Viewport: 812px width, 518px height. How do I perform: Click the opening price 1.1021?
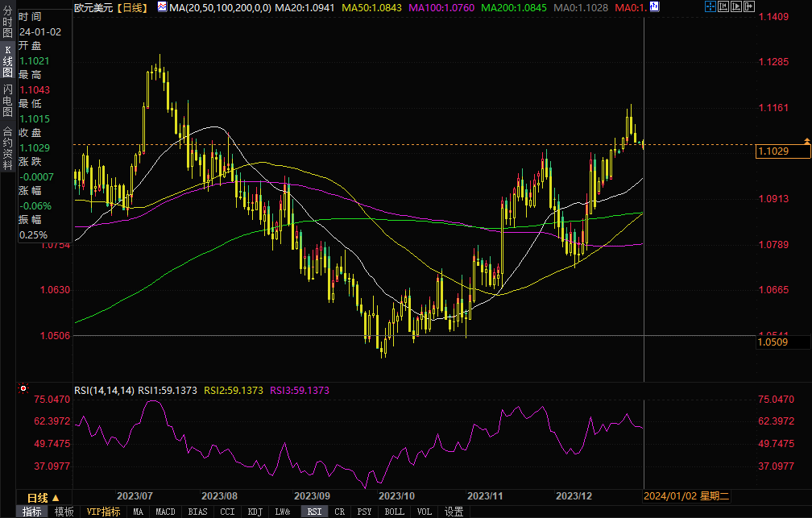click(x=34, y=60)
